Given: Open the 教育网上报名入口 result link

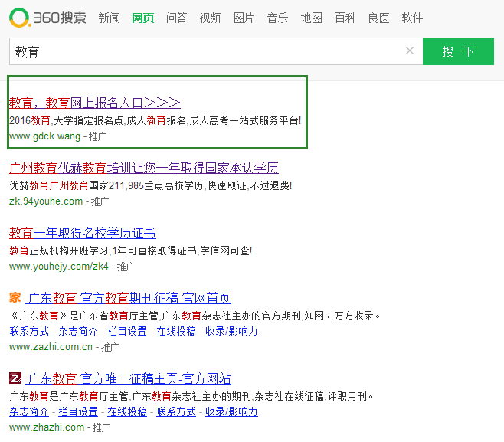Looking at the screenshot, I should (x=95, y=102).
